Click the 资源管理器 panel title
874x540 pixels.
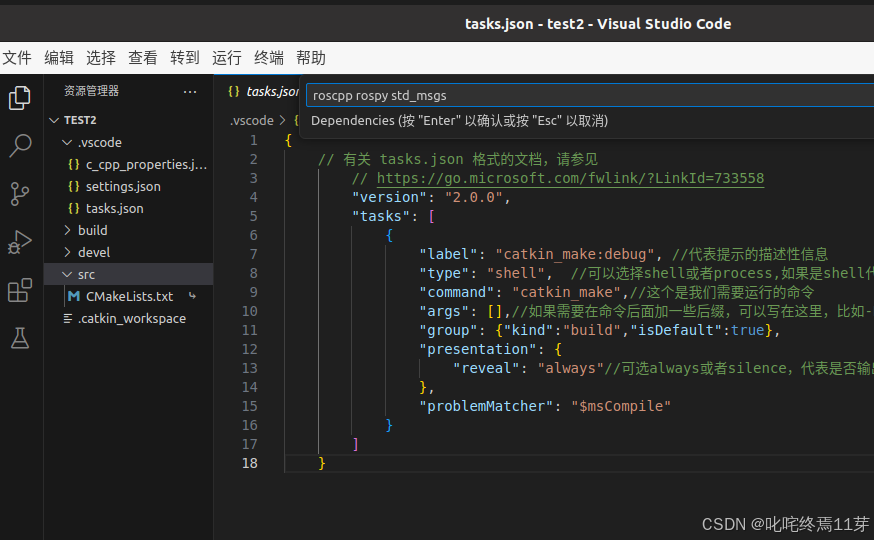click(x=91, y=91)
